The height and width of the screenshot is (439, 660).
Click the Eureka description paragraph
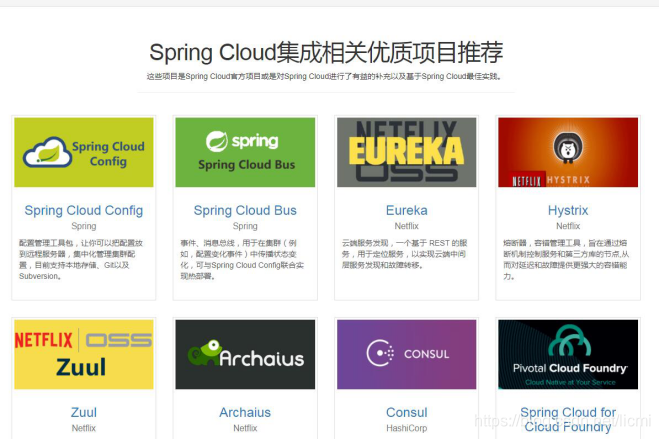click(405, 254)
